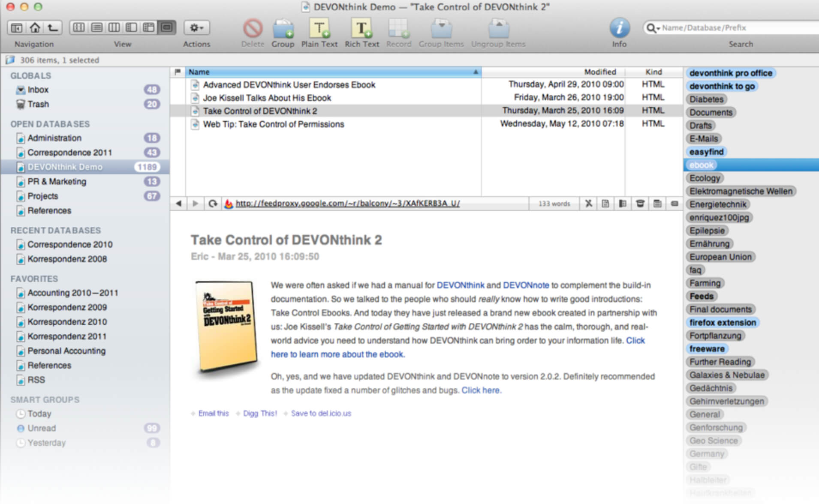Reload the web page in preview
Image resolution: width=819 pixels, height=504 pixels.
pos(213,204)
